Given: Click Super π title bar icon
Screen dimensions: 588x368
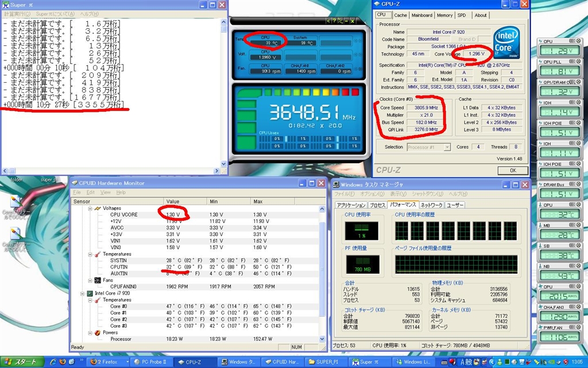Looking at the screenshot, I should tap(6, 5).
